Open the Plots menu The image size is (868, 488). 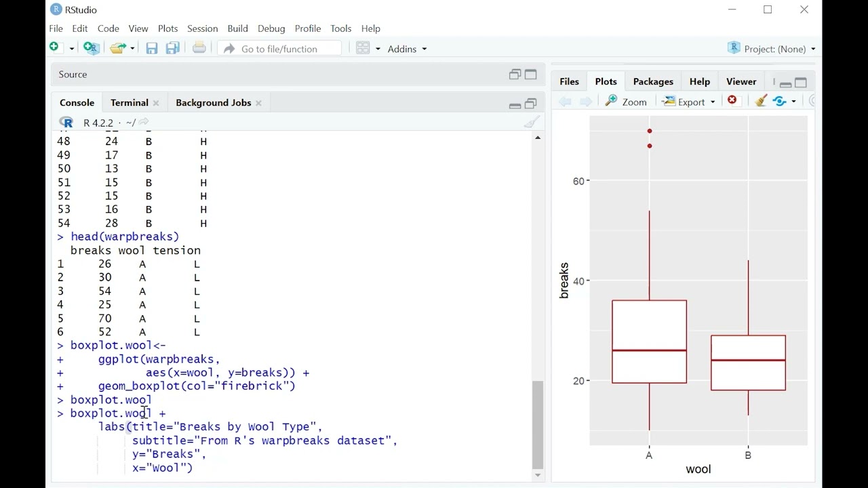[x=167, y=28]
